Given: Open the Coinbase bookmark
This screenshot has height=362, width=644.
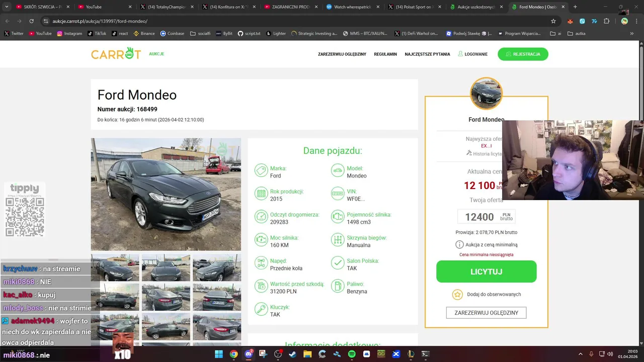Looking at the screenshot, I should (172, 34).
